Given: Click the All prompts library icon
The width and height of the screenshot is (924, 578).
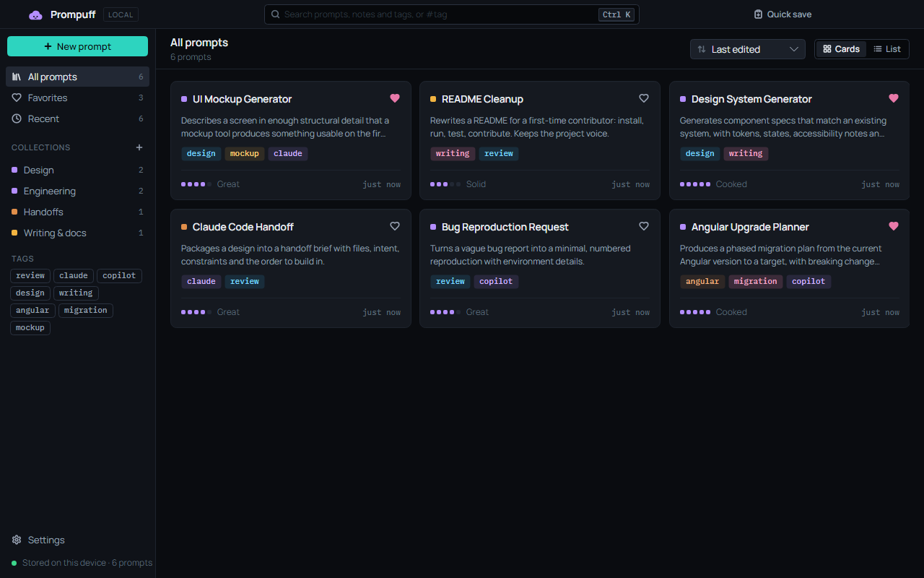Looking at the screenshot, I should 17,77.
